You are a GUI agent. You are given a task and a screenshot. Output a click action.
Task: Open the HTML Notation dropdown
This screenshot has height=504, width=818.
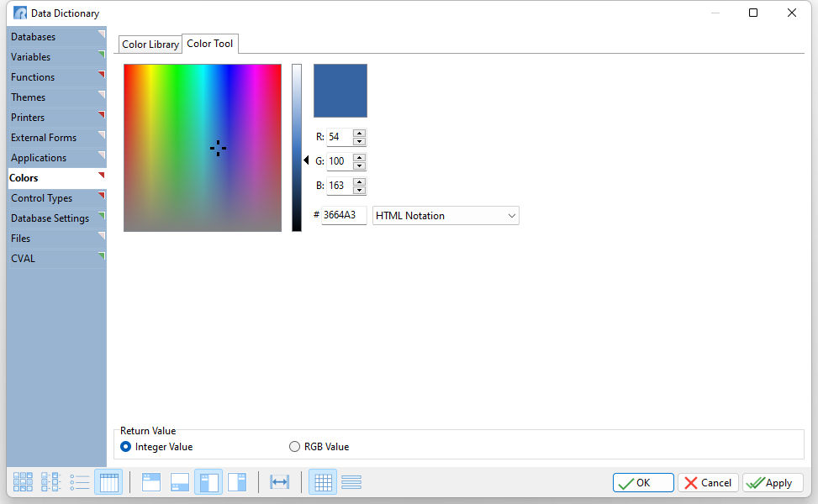tap(446, 216)
